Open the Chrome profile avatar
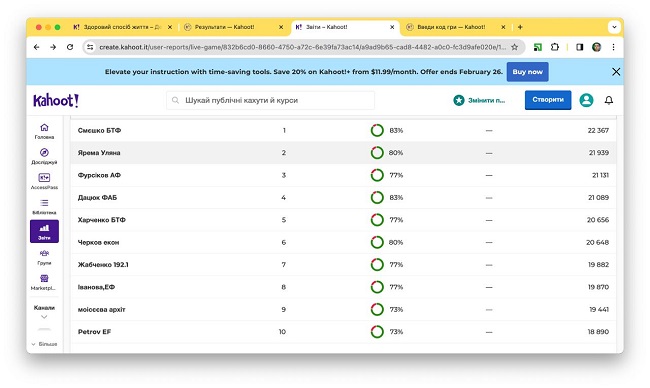 pyautogui.click(x=597, y=47)
